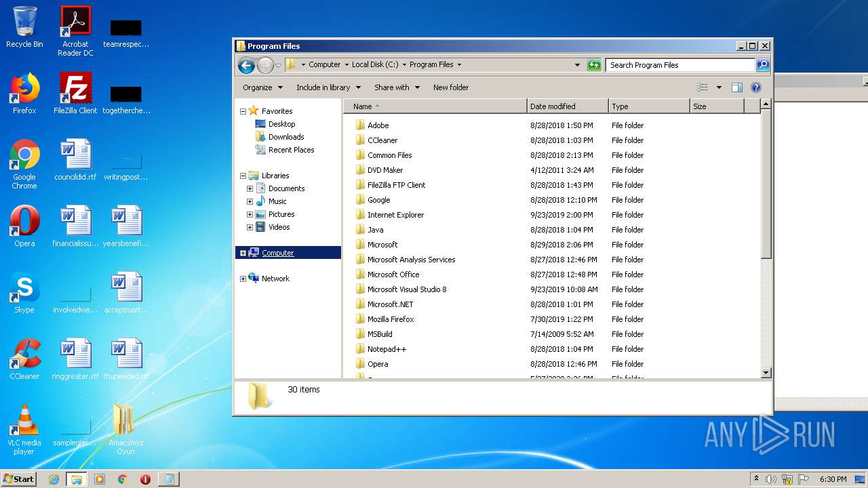Click the Local Disk (C:) breadcrumb
The image size is (868, 488).
375,65
